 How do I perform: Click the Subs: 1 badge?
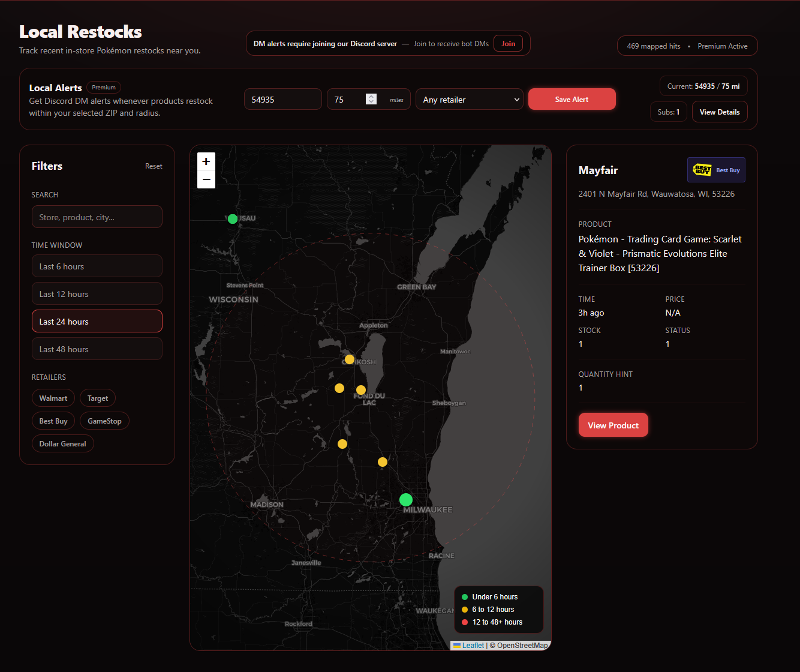[669, 112]
